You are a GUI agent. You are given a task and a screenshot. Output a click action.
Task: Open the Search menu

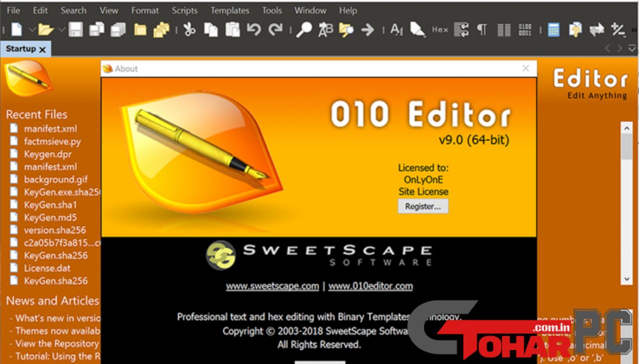pos(73,10)
